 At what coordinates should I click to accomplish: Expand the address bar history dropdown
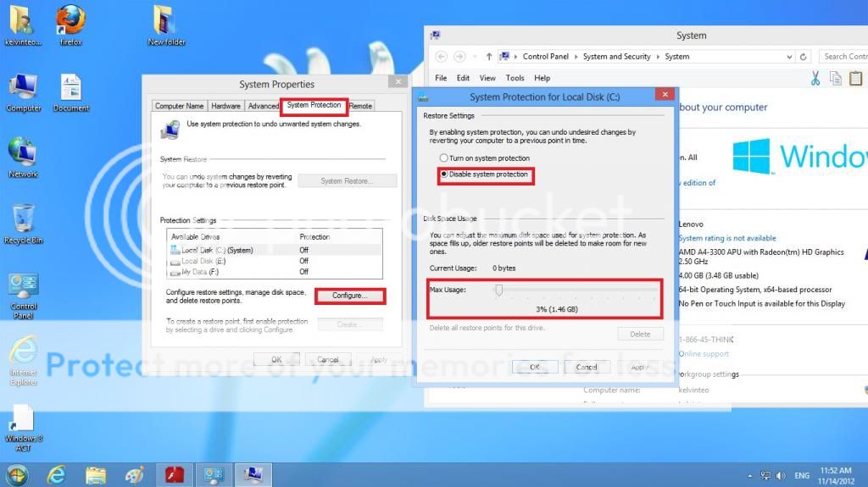click(x=784, y=57)
